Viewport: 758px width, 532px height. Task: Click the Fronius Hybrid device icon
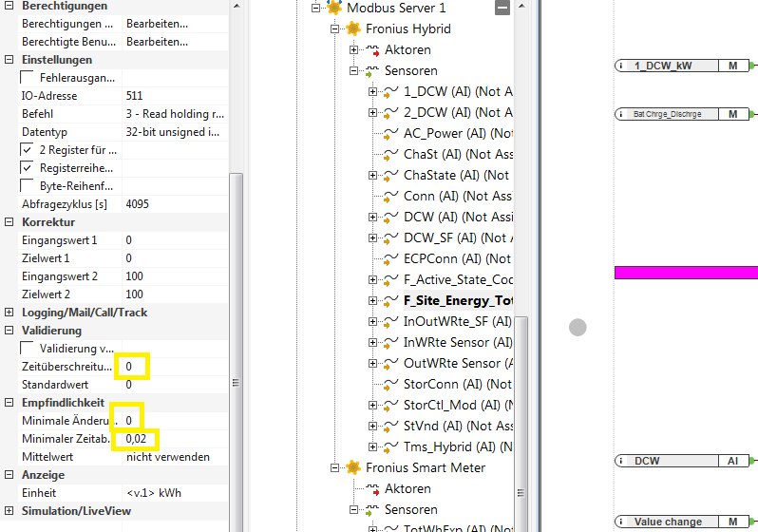pos(353,28)
